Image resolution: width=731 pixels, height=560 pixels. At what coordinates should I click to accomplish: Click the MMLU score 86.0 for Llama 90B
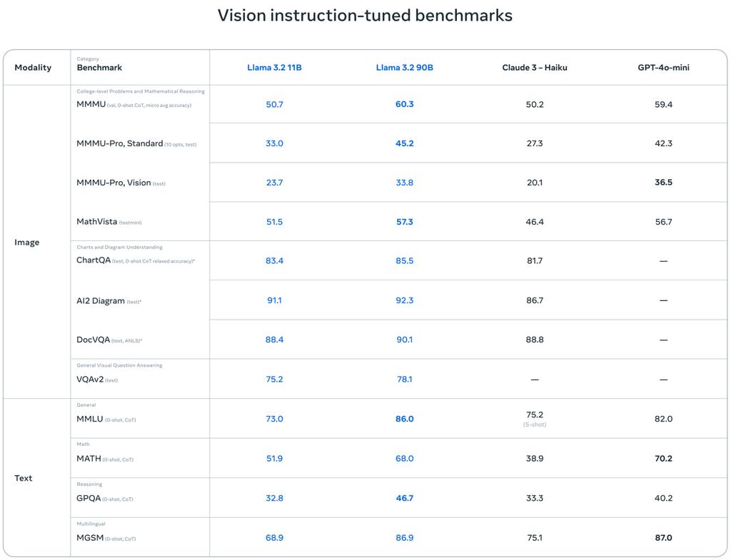point(404,419)
